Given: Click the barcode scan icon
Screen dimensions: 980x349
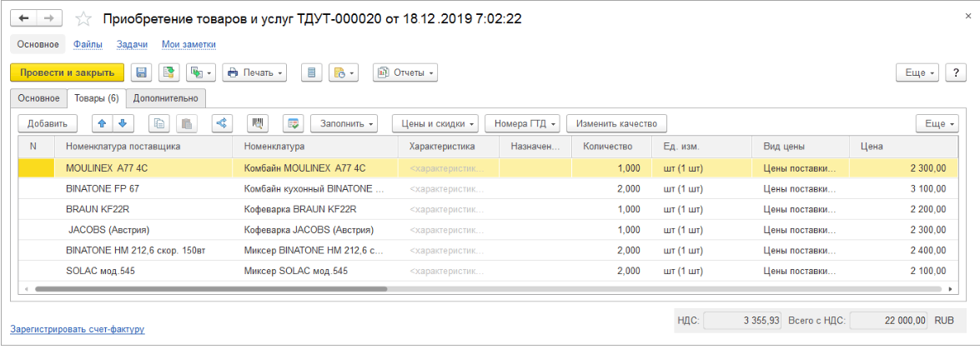Looking at the screenshot, I should [x=259, y=123].
